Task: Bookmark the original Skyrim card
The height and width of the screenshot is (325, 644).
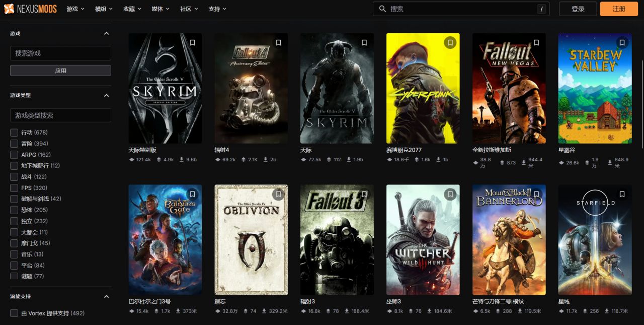Action: coord(364,43)
